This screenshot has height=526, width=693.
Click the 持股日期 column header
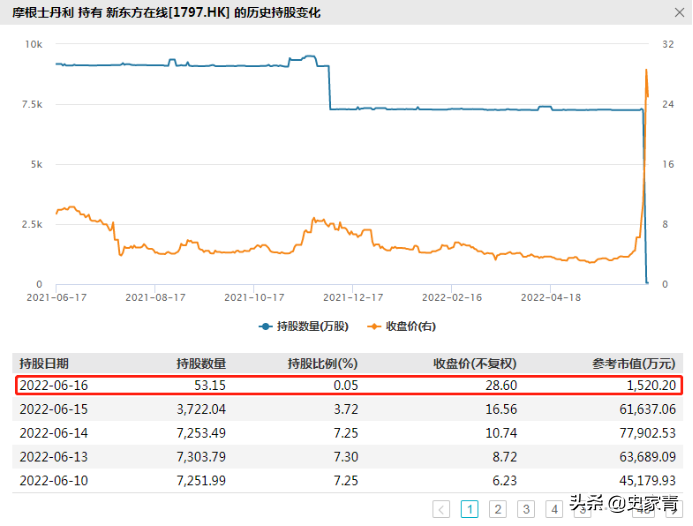point(44,364)
